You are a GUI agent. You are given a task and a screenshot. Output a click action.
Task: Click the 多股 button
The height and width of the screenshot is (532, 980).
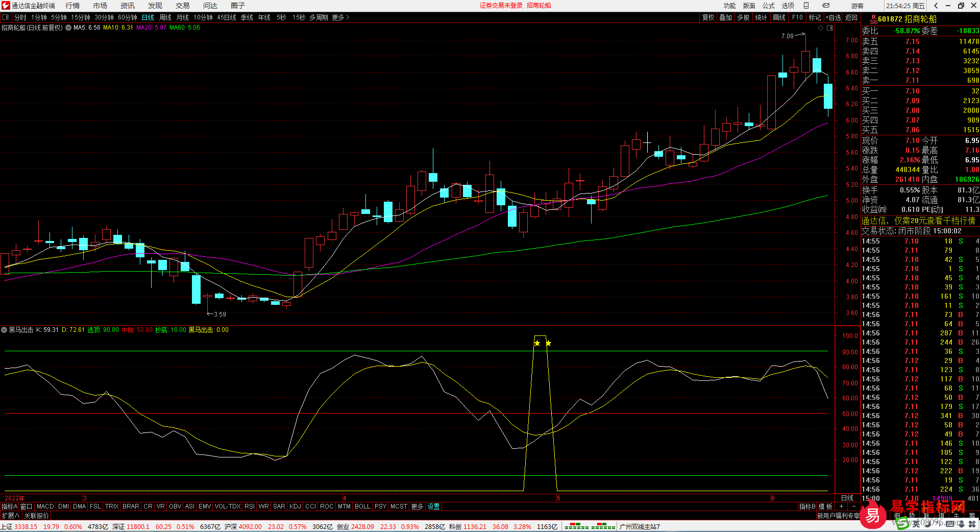pos(744,17)
